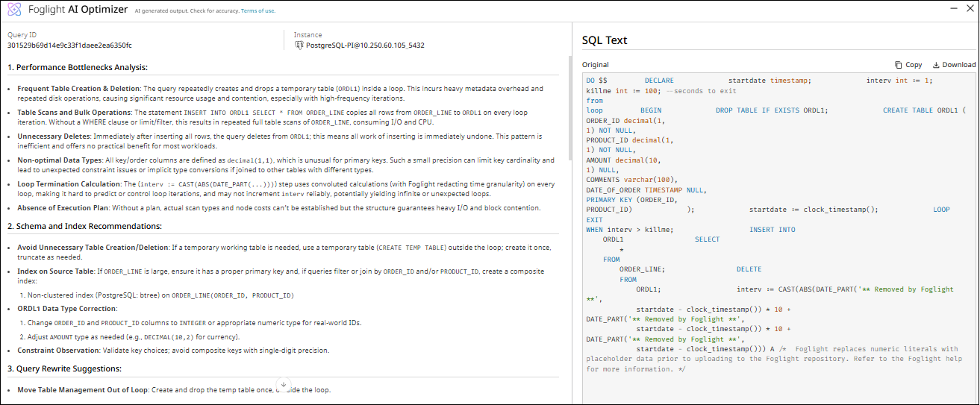980x405 pixels.
Task: Click the 'AI generated output. Check for accuracy.' notice
Action: pyautogui.click(x=187, y=11)
